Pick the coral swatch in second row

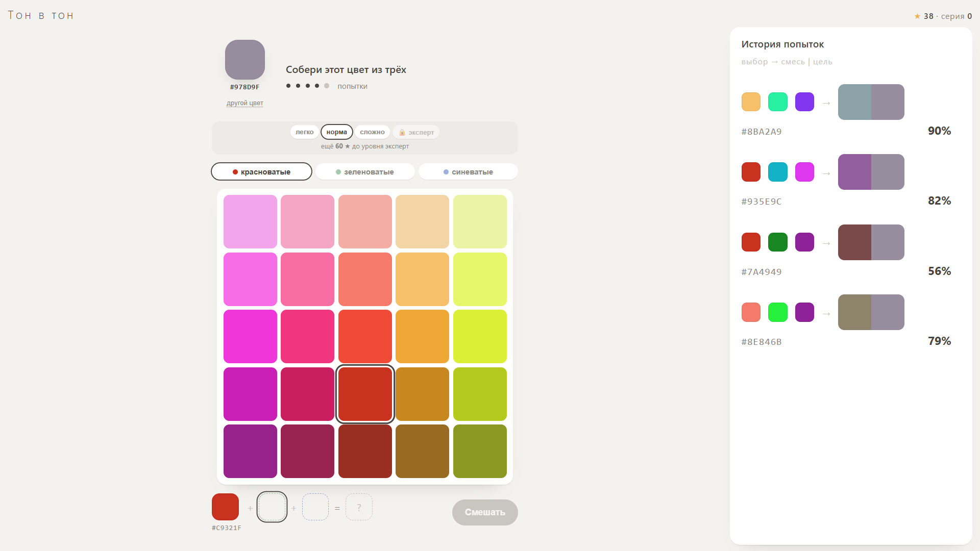365,279
